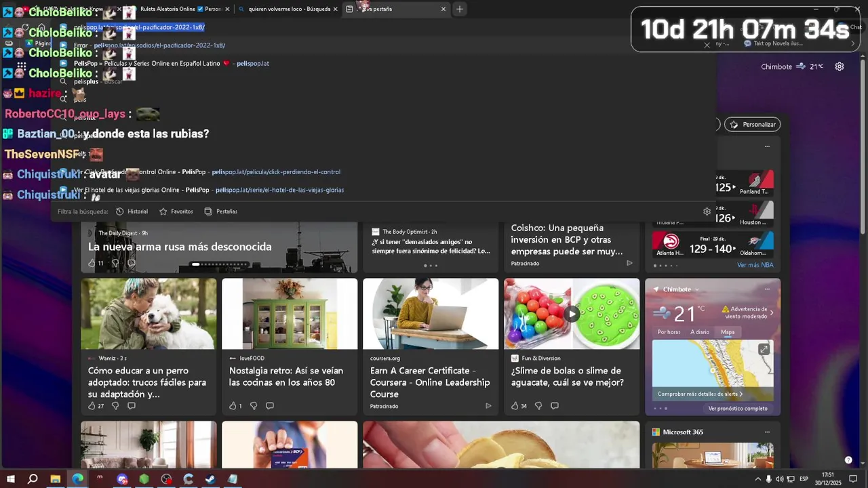Open Windows taskbar search
The height and width of the screenshot is (488, 868).
(x=33, y=479)
